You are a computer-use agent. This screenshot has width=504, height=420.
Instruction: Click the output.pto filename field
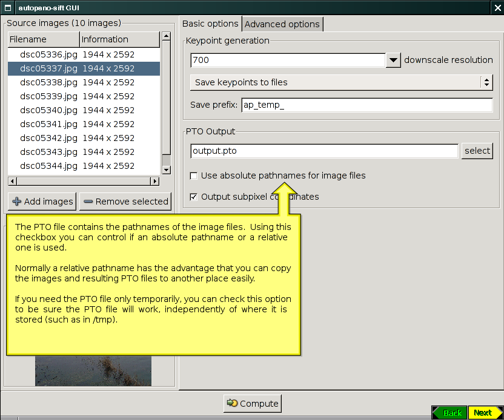[324, 151]
